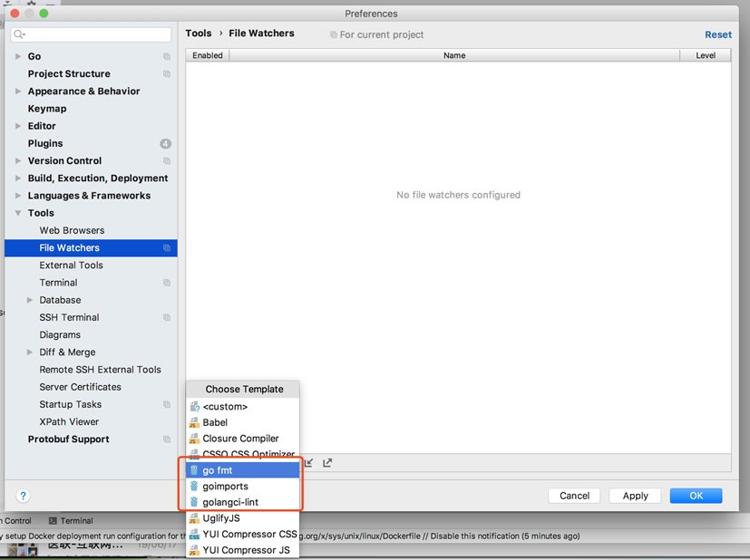Open help via the question mark icon
The image size is (750, 560).
tap(24, 496)
